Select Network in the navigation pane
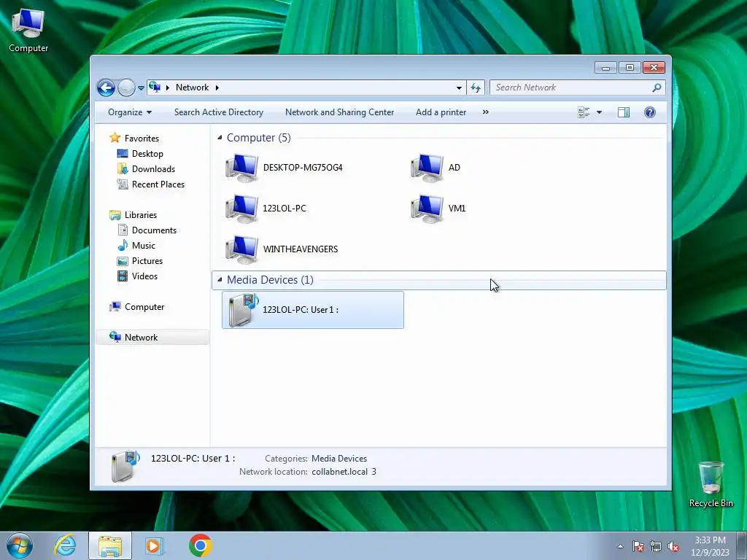 click(152, 337)
